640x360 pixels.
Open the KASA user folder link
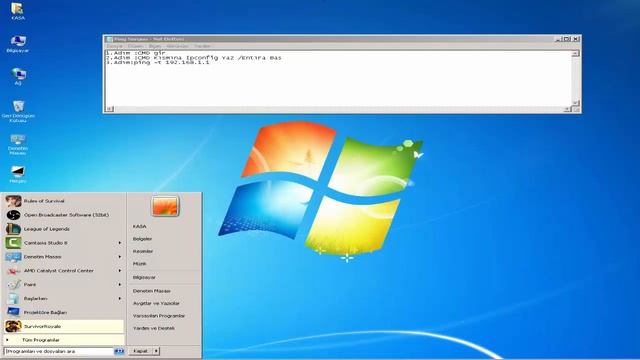(140, 226)
